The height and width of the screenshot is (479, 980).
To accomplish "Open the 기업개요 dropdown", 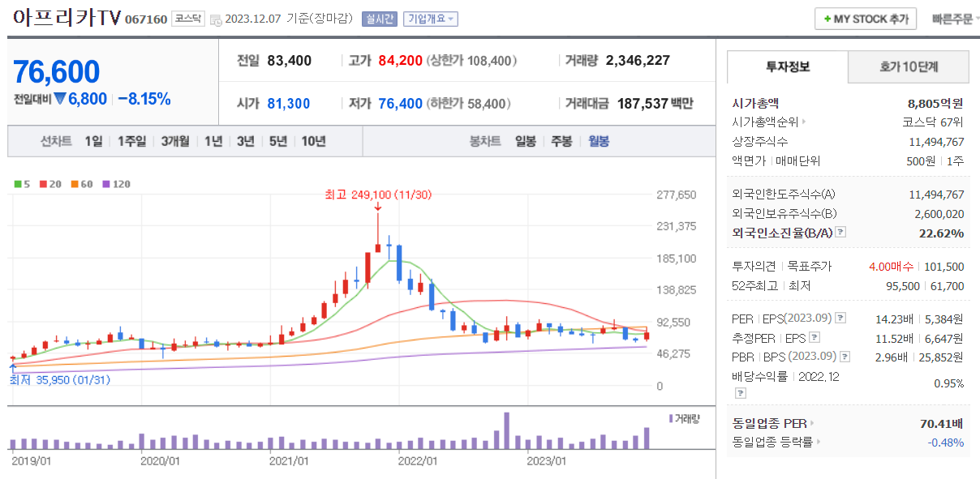I will (x=431, y=19).
